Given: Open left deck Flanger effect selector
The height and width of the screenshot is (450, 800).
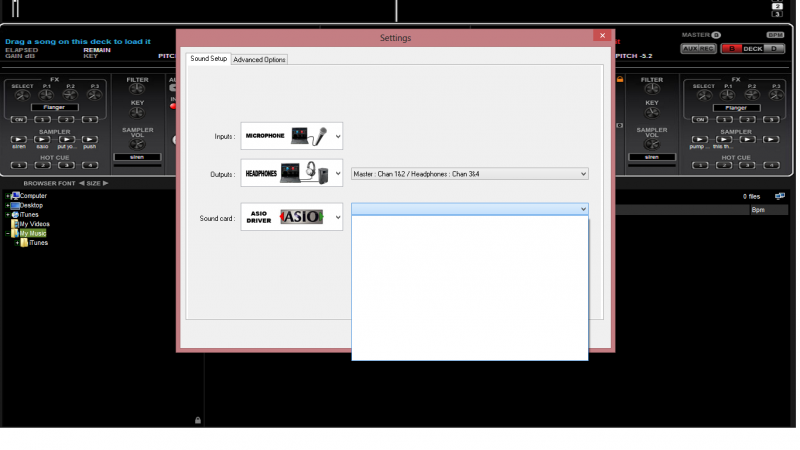Looking at the screenshot, I should click(x=54, y=107).
